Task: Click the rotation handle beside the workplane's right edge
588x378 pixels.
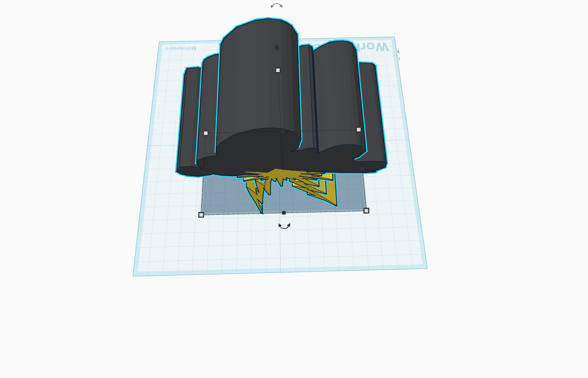Action: click(x=398, y=55)
